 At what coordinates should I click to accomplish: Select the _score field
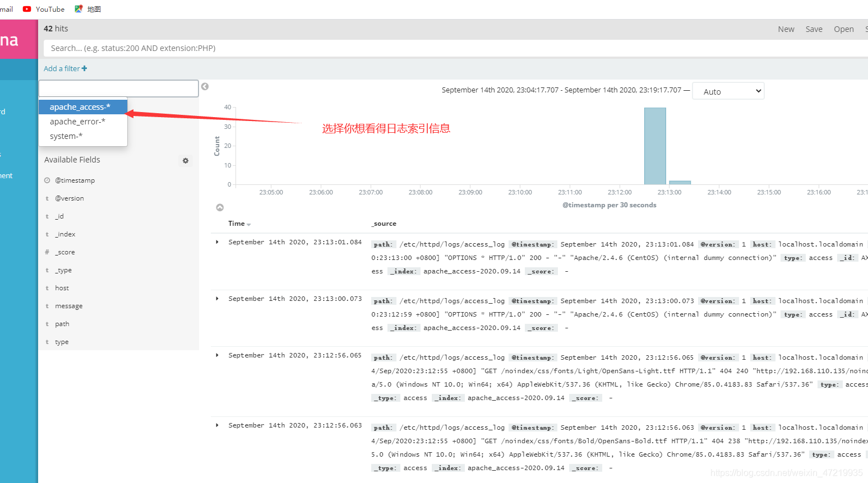tap(65, 252)
